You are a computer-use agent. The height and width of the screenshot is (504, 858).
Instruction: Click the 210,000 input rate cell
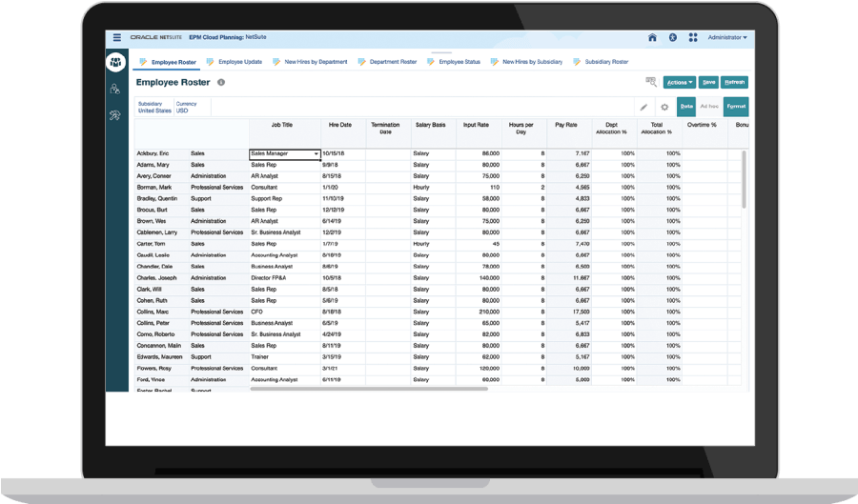point(479,312)
